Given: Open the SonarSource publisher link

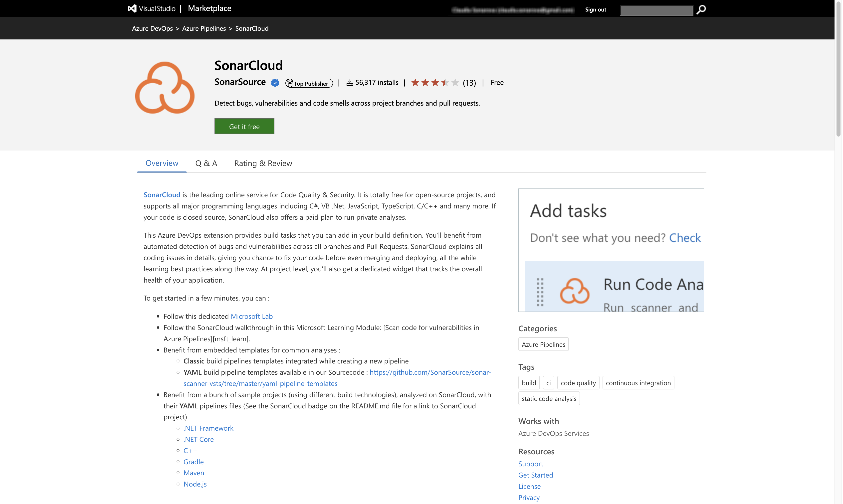Looking at the screenshot, I should (x=240, y=82).
